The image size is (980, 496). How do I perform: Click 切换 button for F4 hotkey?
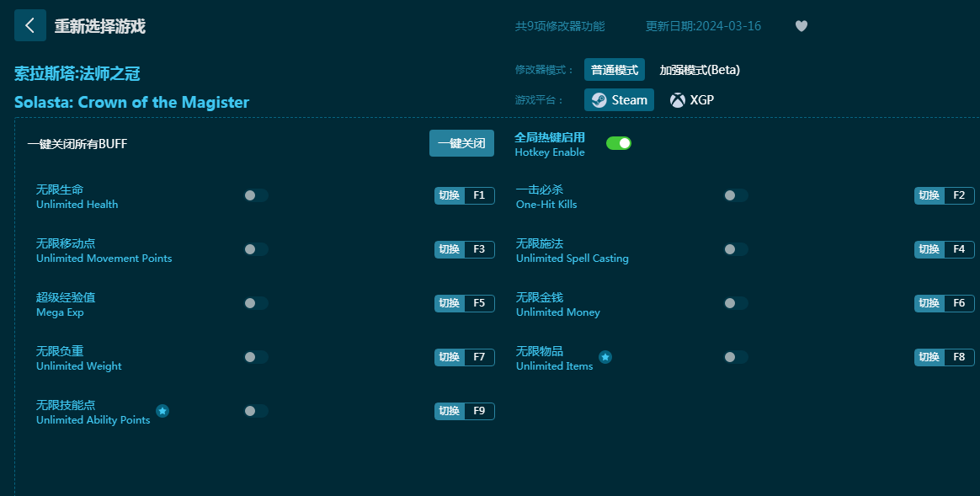(929, 249)
